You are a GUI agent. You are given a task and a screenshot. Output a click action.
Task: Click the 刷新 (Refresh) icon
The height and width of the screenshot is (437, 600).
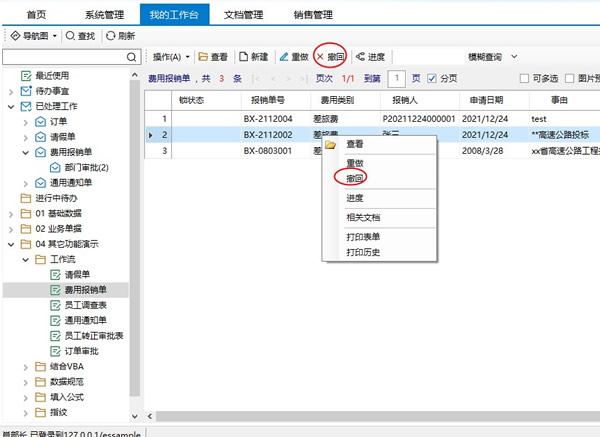111,35
